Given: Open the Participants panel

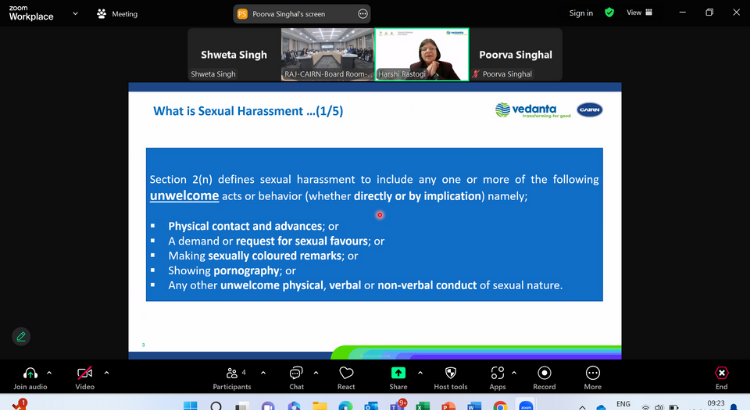Looking at the screenshot, I should click(232, 373).
